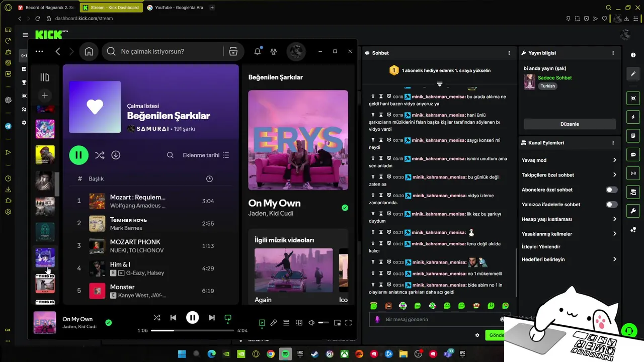The height and width of the screenshot is (362, 644).
Task: Toggle repeat mode
Action: click(x=228, y=318)
